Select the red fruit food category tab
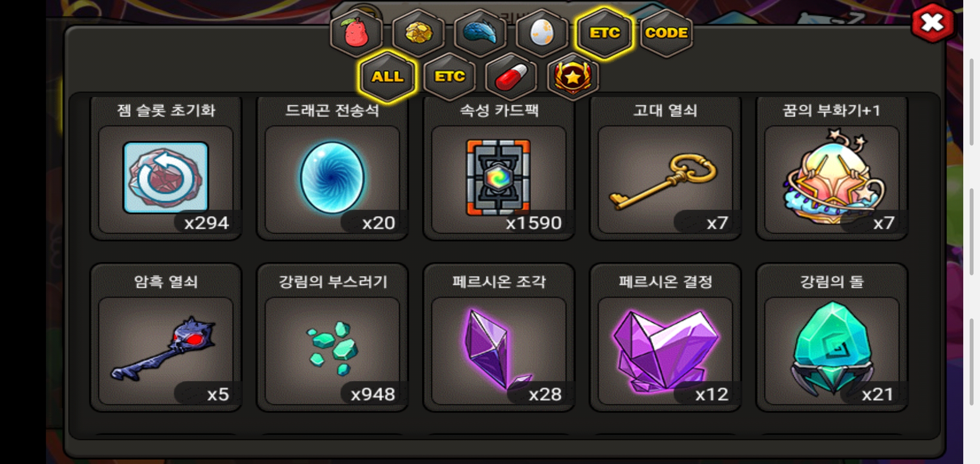The height and width of the screenshot is (464, 980). (x=356, y=33)
